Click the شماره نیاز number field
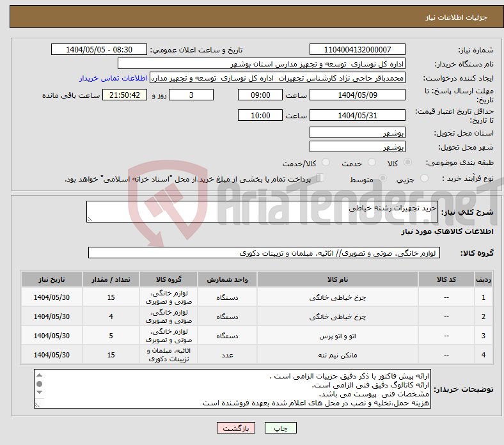The height and width of the screenshot is (445, 504). point(357,50)
